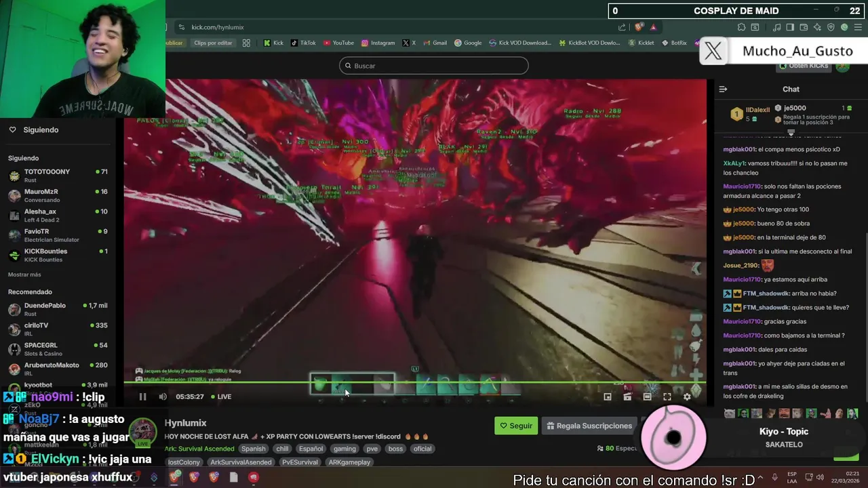Image resolution: width=868 pixels, height=488 pixels.
Task: Click the green video progress bar
Action: point(415,383)
